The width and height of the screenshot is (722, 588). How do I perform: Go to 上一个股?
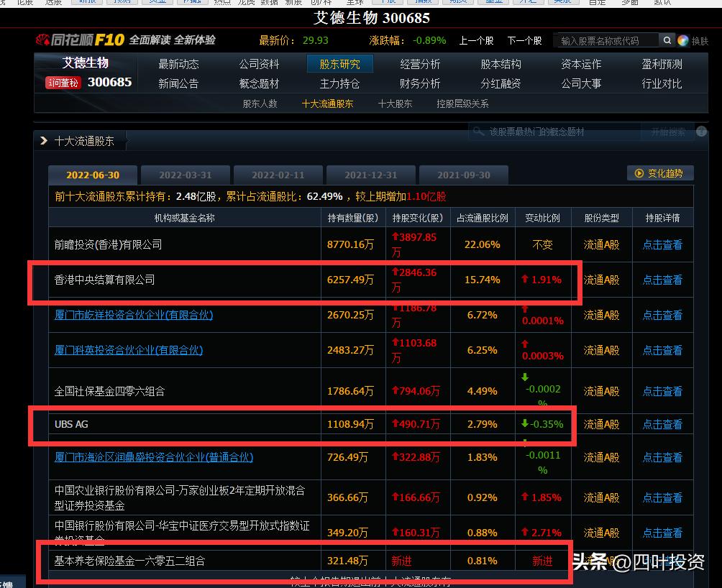(x=476, y=40)
